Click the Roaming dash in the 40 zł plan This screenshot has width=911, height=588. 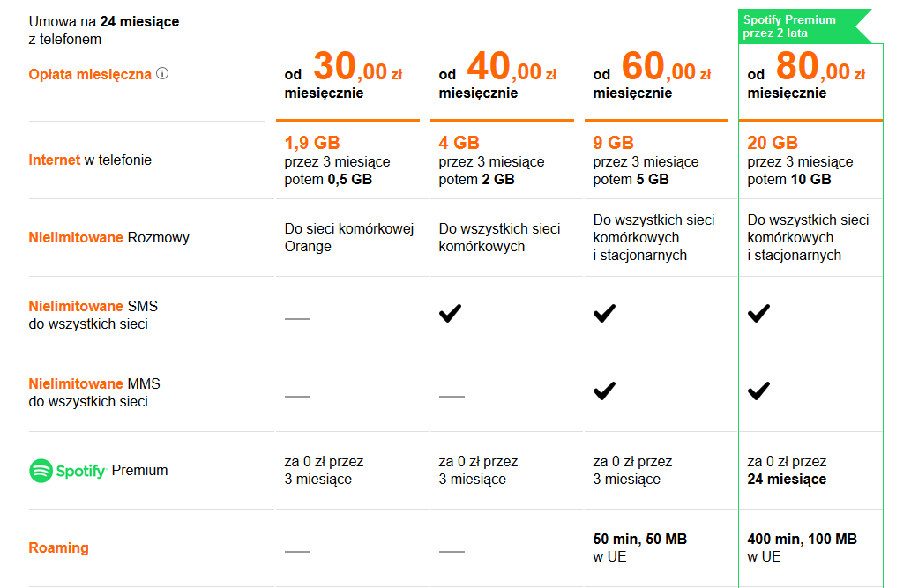(452, 551)
